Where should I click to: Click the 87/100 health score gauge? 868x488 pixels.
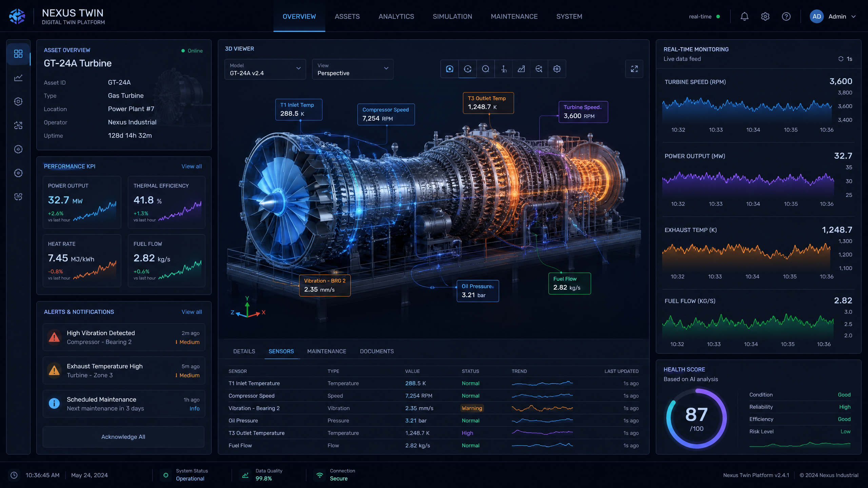click(696, 418)
